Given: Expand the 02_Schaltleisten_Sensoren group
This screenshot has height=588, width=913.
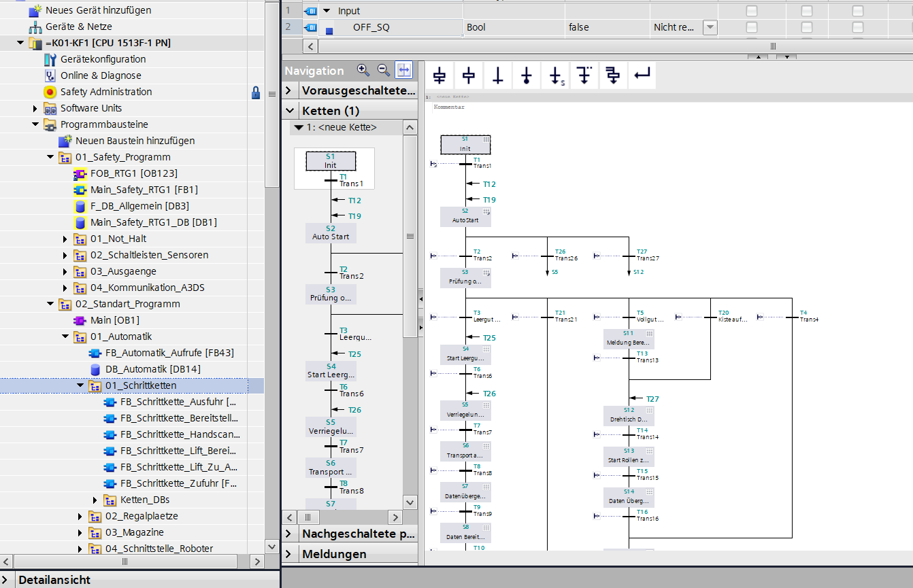Looking at the screenshot, I should [65, 255].
